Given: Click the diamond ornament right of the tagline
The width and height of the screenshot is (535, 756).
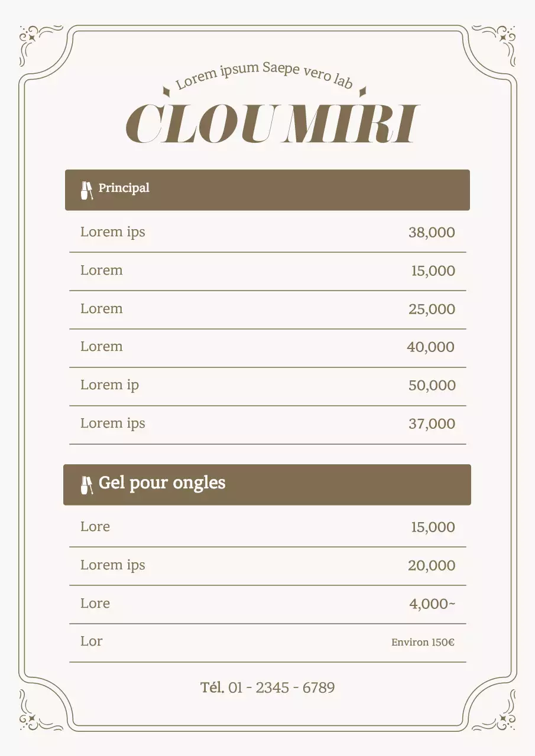Looking at the screenshot, I should (363, 91).
